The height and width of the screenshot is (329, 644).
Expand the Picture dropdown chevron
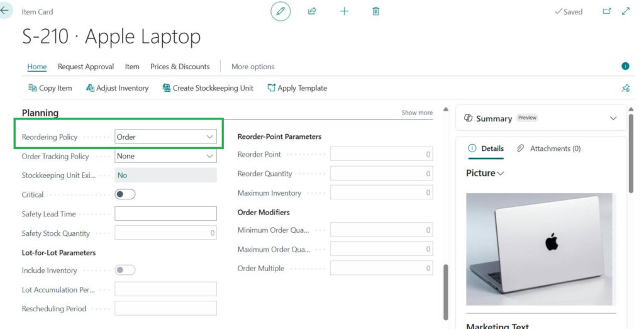(500, 174)
